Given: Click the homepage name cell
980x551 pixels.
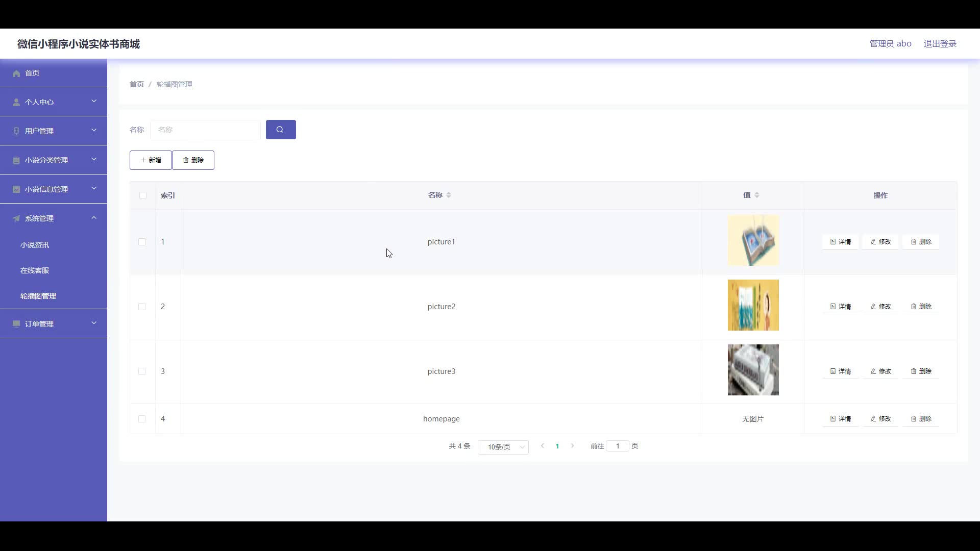Looking at the screenshot, I should [x=442, y=419].
